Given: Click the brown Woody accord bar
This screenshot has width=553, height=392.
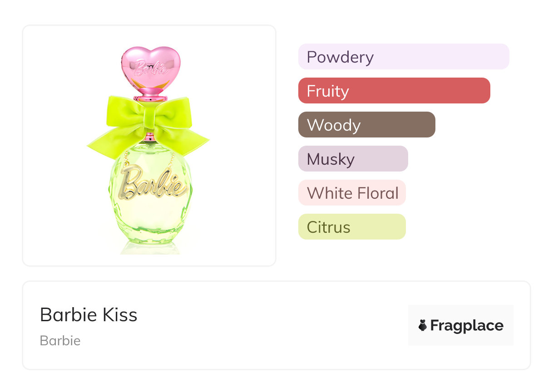Looking at the screenshot, I should [366, 125].
